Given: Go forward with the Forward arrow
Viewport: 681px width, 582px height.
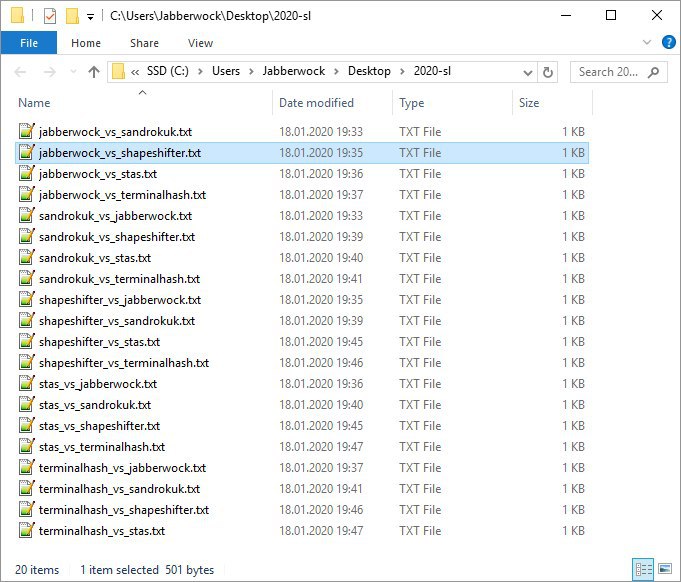Looking at the screenshot, I should (x=50, y=72).
